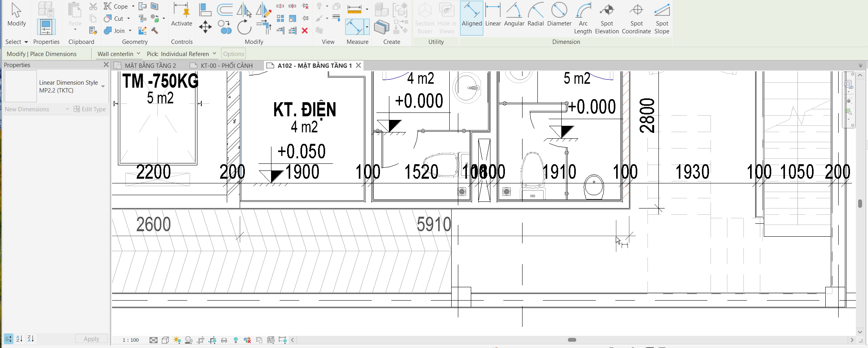Screen dimensions: 868x348
Task: Toggle Sun Path in view control bar
Action: pos(177,340)
